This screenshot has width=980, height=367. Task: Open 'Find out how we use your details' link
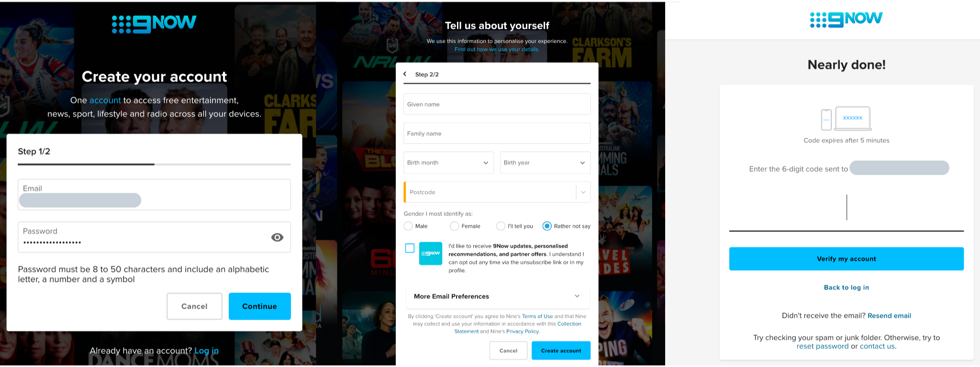point(497,49)
